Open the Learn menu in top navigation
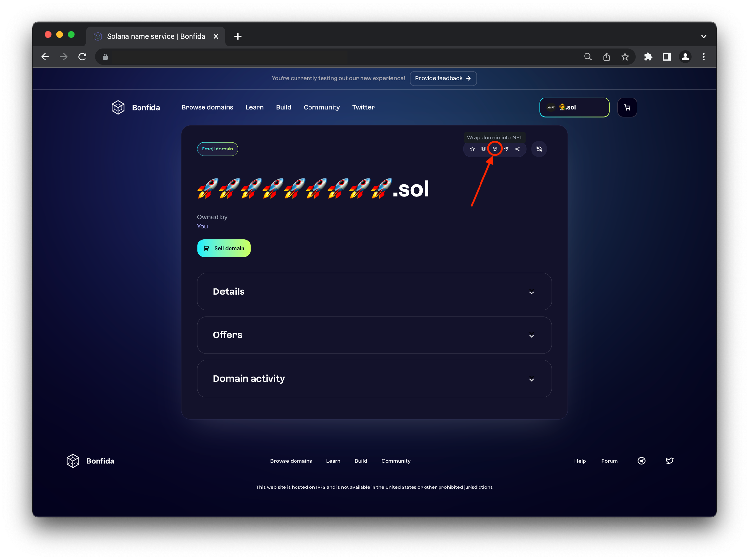 tap(254, 107)
